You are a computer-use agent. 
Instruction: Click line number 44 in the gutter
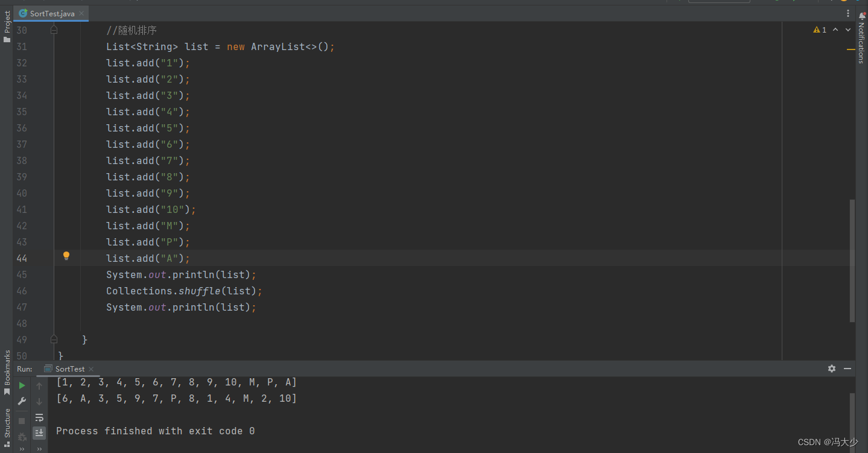[21, 258]
